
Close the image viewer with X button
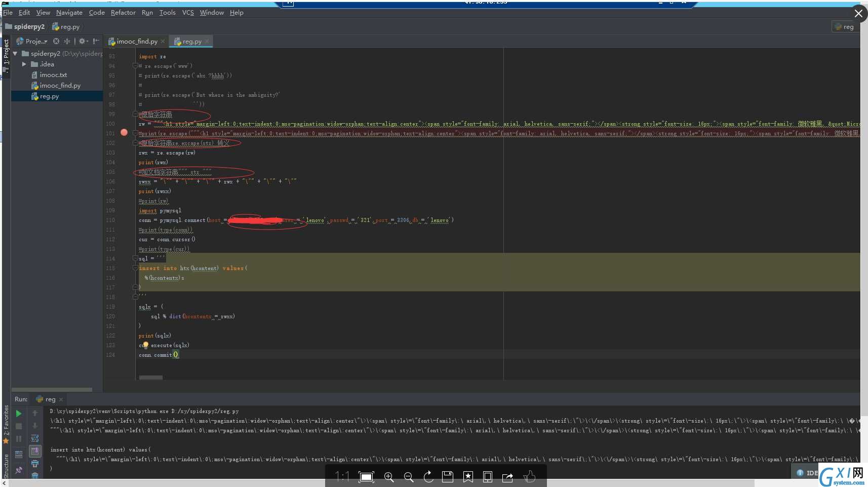pos(858,14)
